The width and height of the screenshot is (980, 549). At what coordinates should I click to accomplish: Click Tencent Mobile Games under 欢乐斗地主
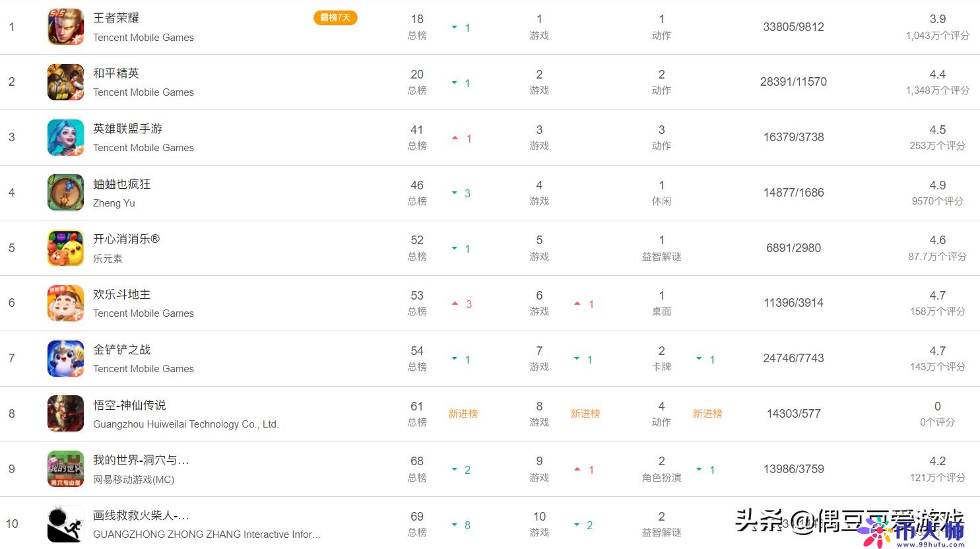(144, 313)
